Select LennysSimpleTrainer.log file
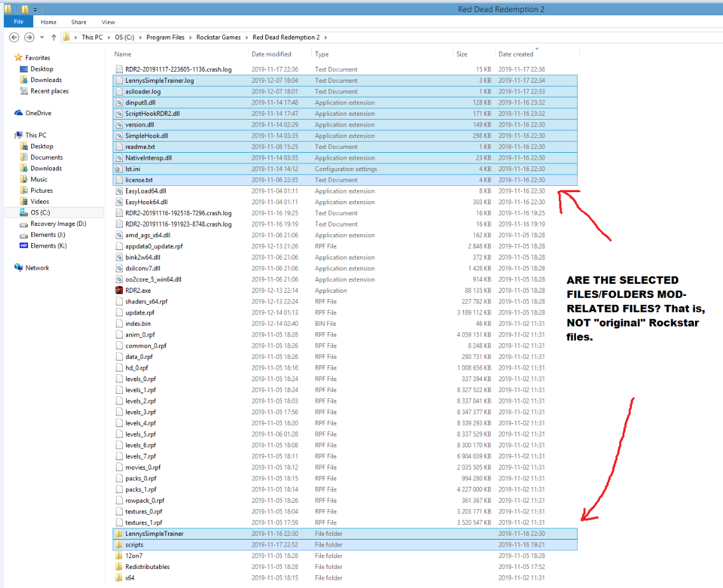723x588 pixels. (345, 80)
